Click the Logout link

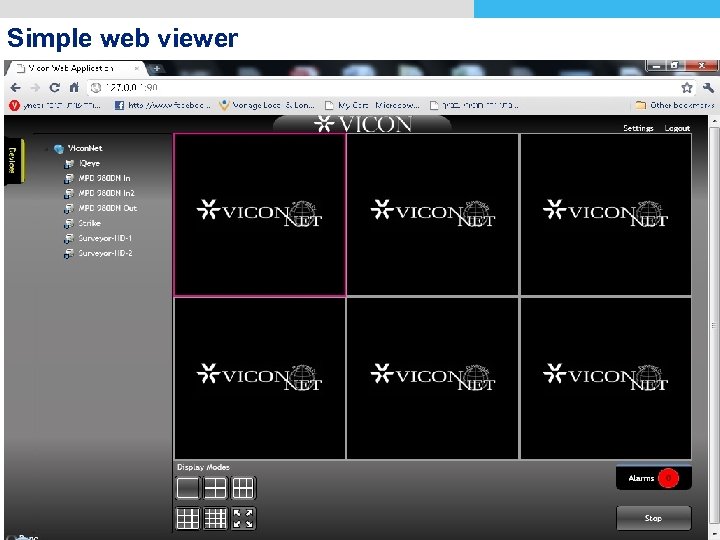677,128
